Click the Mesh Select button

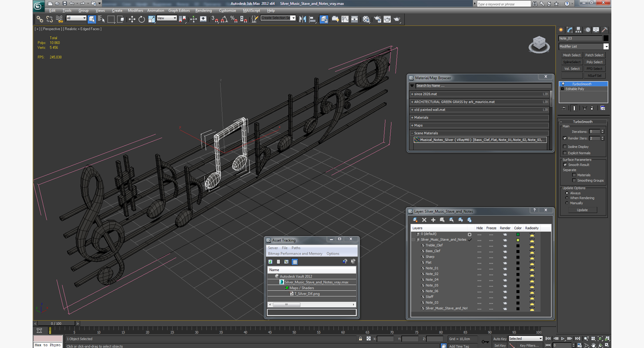(x=572, y=55)
